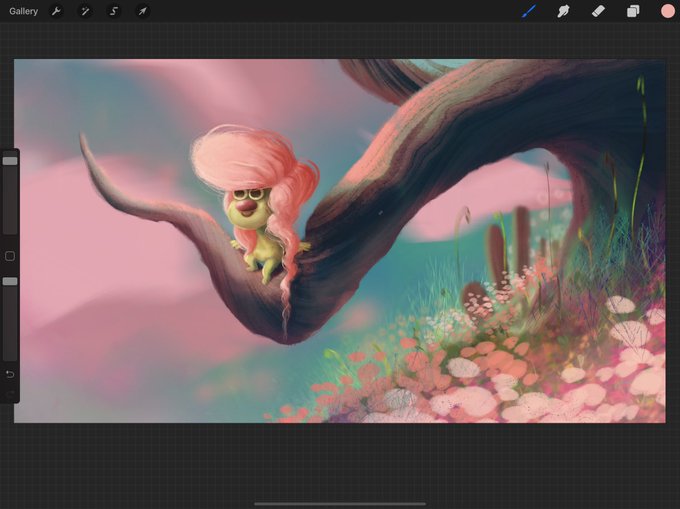Return to the Gallery
The height and width of the screenshot is (509, 680).
tap(23, 11)
